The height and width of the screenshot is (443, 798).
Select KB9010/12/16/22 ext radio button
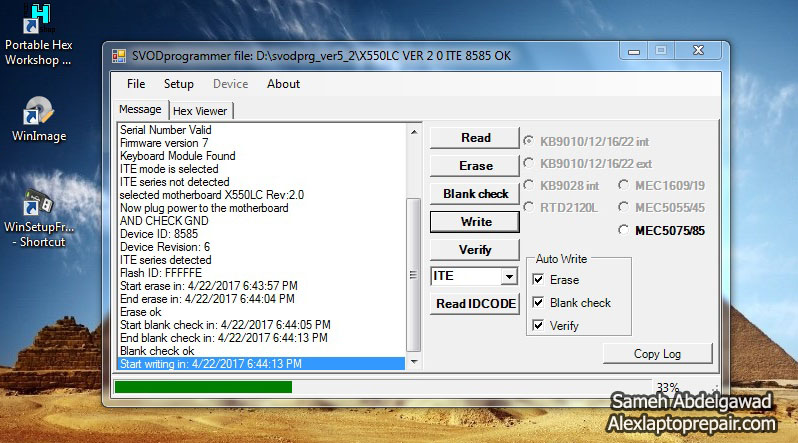529,163
